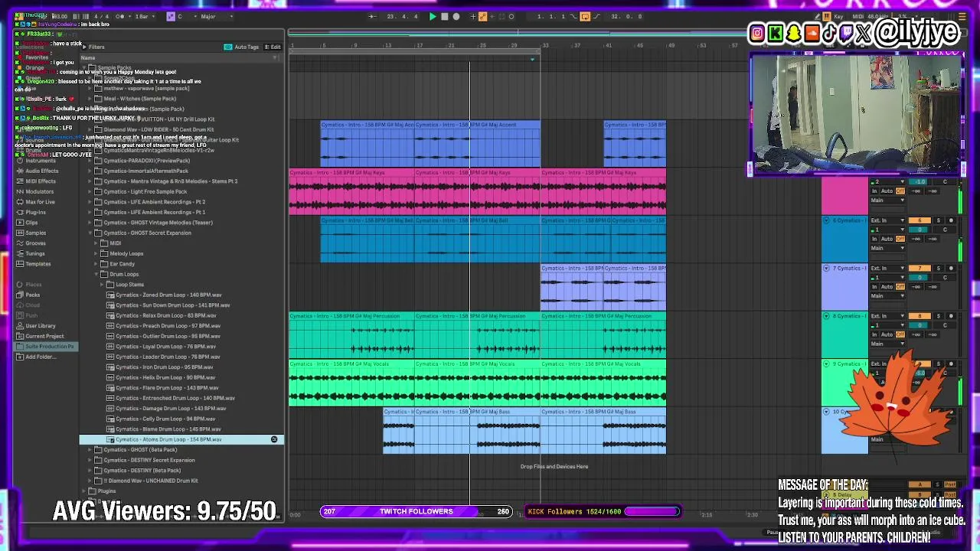This screenshot has height=551, width=980.
Task: Click the Twitch Followers progress bar
Action: (x=416, y=511)
